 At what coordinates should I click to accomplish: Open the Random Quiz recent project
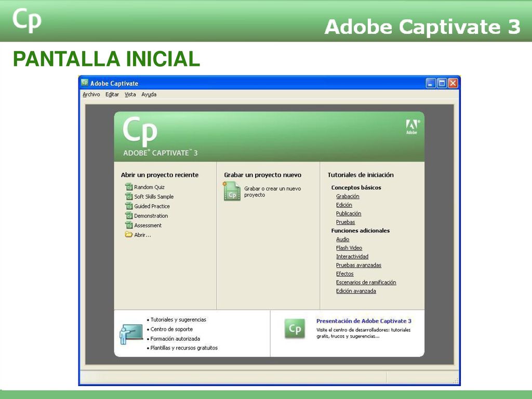point(149,187)
